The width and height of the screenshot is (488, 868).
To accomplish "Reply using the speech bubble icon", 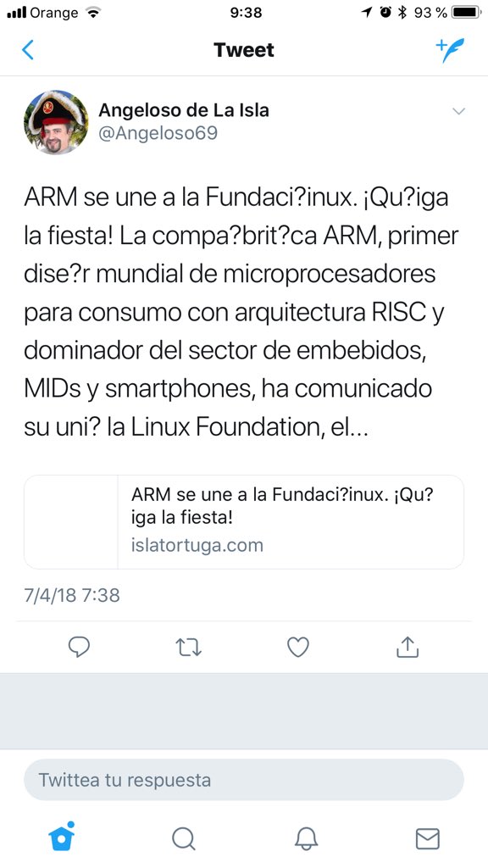I will (79, 647).
